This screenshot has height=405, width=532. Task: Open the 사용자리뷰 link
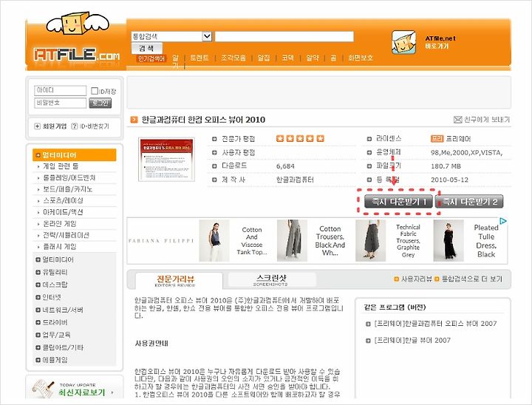(416, 279)
